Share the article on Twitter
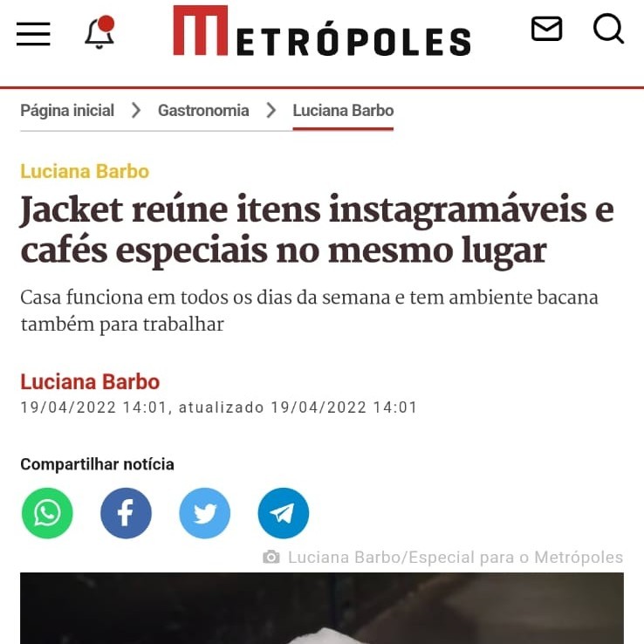Screen dimensions: 644x644 pos(205,513)
